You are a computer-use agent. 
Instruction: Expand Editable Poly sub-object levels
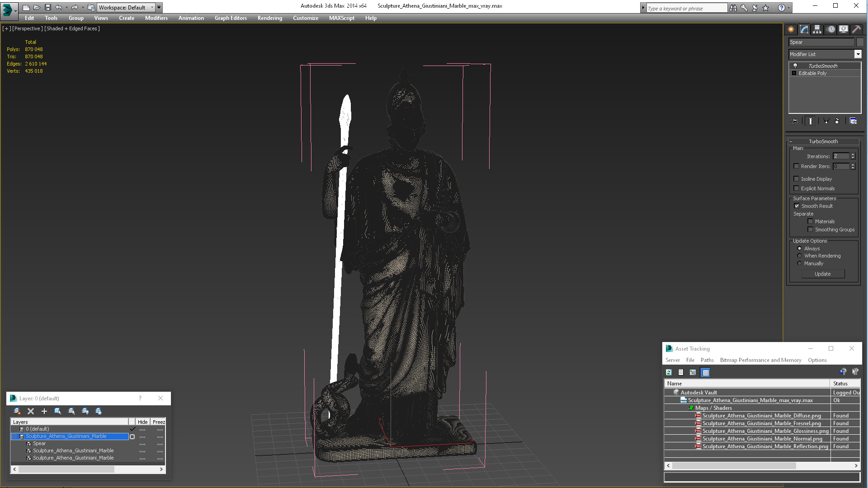(x=794, y=73)
